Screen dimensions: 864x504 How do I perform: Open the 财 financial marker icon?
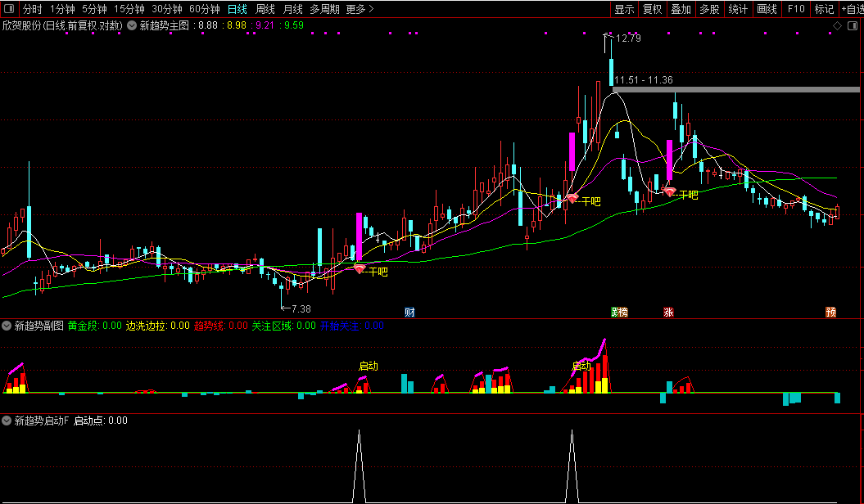(409, 313)
